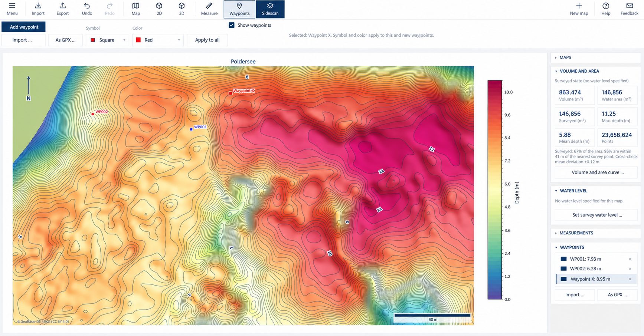Click the WP001 marker on map

(x=191, y=129)
